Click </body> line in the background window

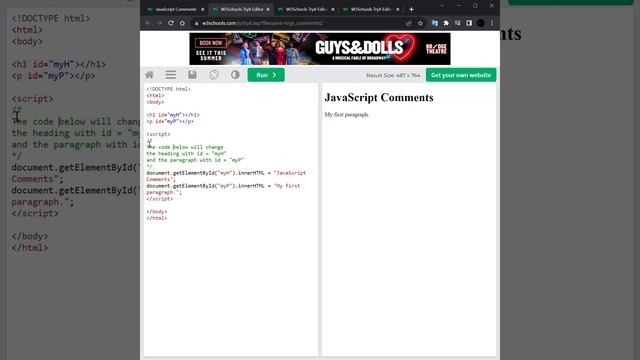click(30, 236)
